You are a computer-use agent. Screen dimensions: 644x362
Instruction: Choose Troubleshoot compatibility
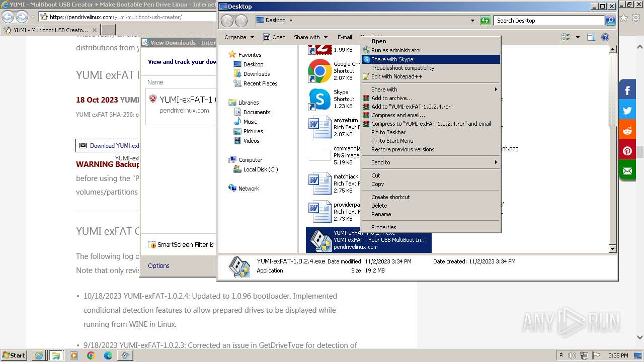tap(431, 68)
